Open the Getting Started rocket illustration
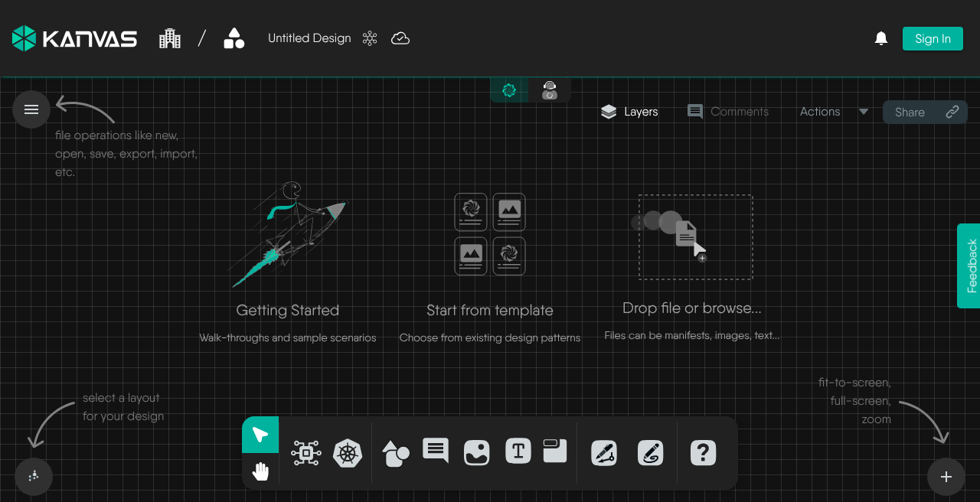 (x=288, y=234)
